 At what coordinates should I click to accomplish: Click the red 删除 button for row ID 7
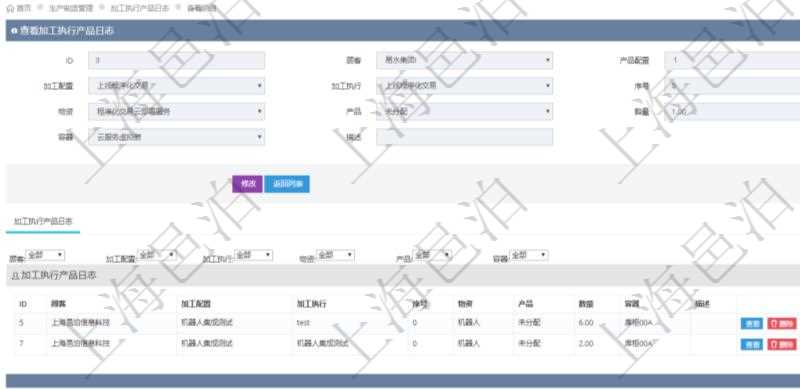[x=782, y=345]
